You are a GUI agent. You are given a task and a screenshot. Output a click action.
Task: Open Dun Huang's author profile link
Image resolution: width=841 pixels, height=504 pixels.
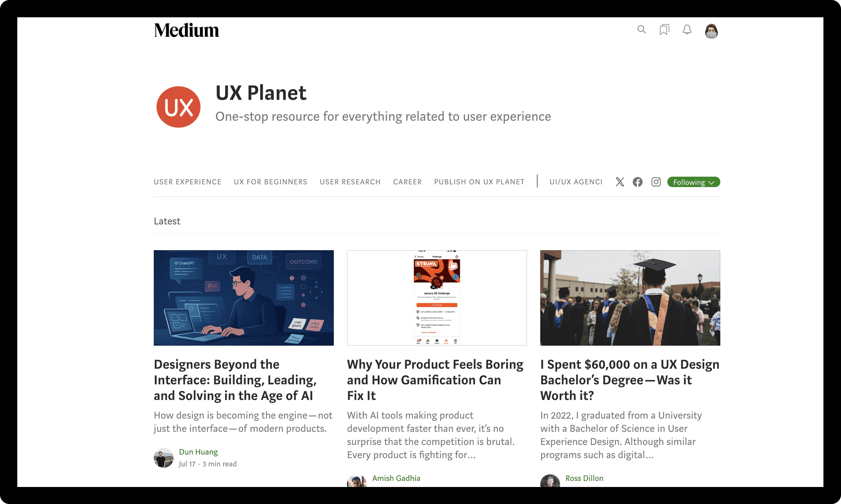198,452
